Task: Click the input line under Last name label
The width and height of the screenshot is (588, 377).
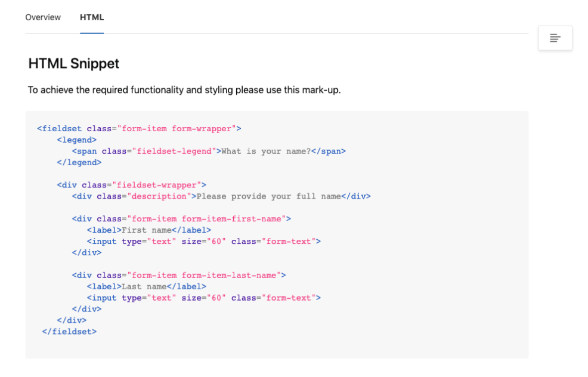Action: [204, 298]
